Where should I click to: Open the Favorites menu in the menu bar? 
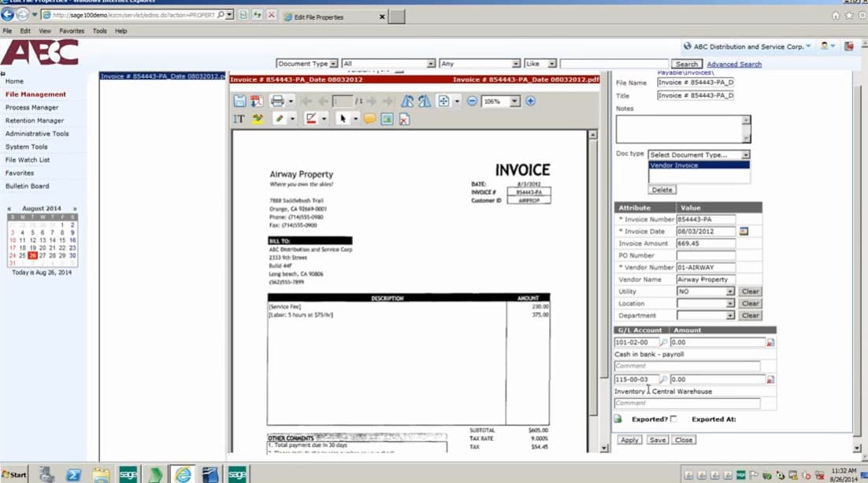point(72,31)
